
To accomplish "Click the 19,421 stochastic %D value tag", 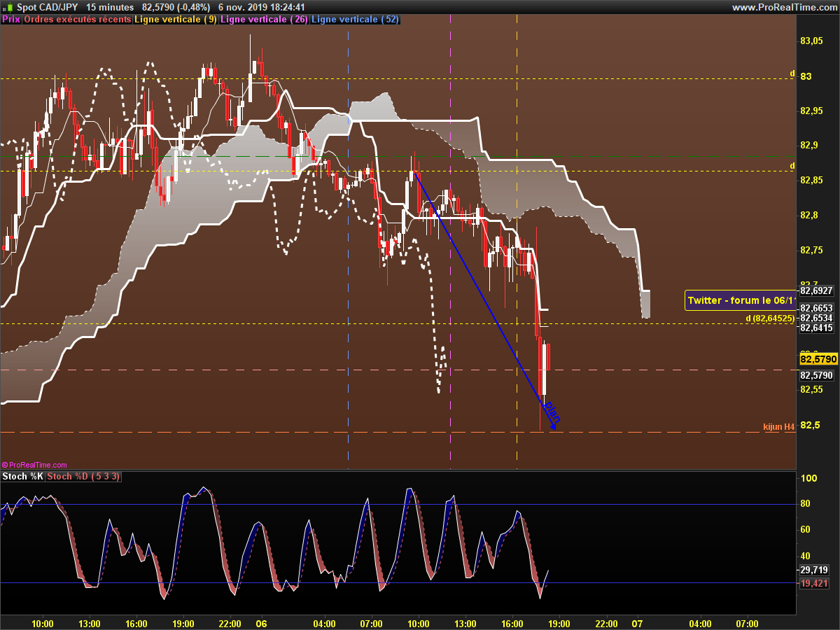I will click(814, 583).
